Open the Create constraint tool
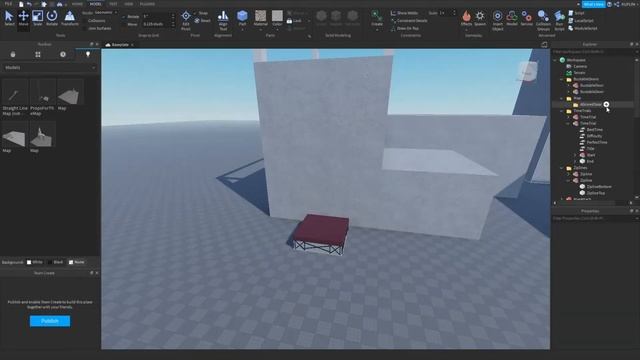The width and height of the screenshot is (640, 360). pos(376,19)
